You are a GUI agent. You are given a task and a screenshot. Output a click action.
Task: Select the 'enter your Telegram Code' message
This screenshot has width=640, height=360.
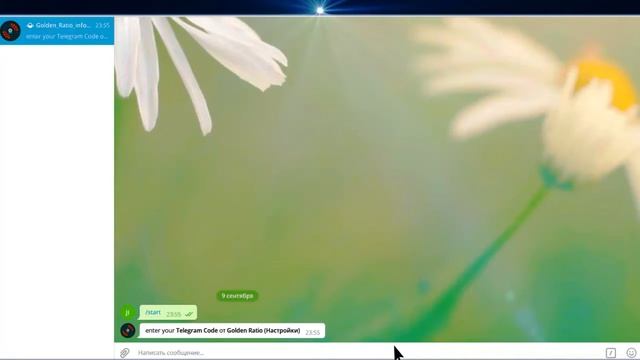pos(232,331)
